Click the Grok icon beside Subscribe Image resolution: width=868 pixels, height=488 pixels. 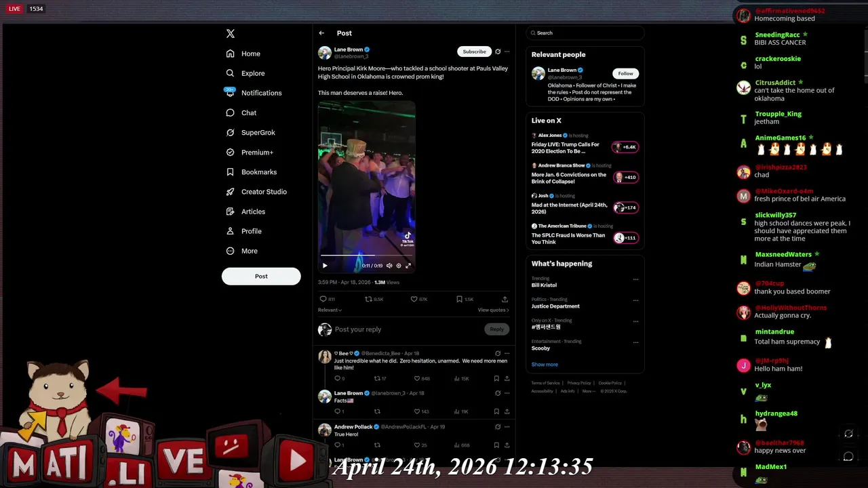(x=498, y=52)
